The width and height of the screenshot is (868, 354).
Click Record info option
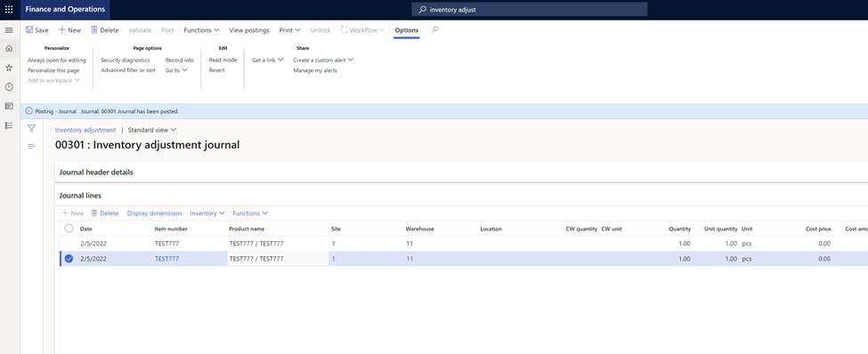point(180,60)
